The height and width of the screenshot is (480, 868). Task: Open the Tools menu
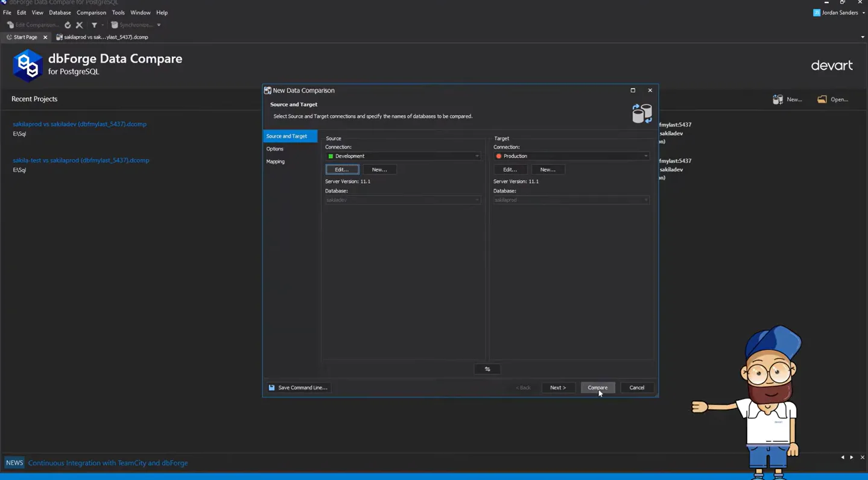(118, 13)
